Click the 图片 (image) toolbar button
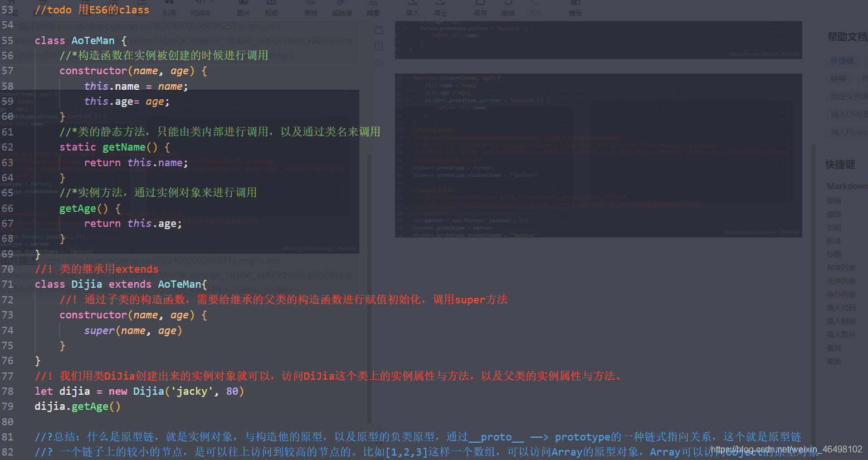Screen dimensions: 868x460 pyautogui.click(x=243, y=8)
